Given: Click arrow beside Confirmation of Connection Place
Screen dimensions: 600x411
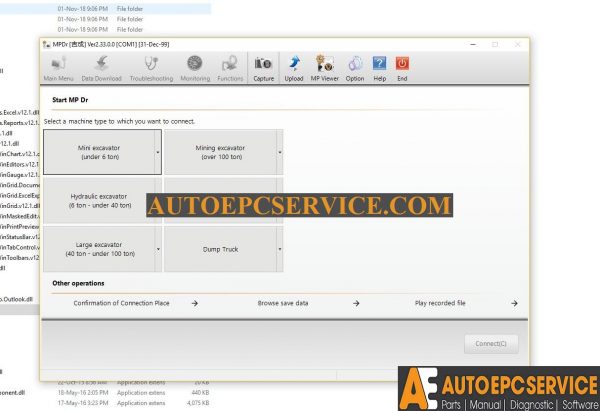Looking at the screenshot, I should (x=195, y=303).
